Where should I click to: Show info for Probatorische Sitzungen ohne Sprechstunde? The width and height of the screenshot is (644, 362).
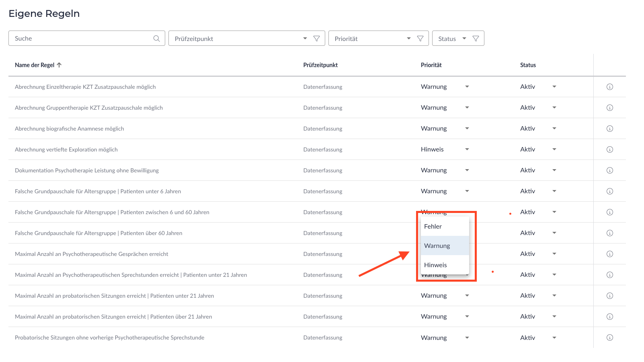coord(609,337)
